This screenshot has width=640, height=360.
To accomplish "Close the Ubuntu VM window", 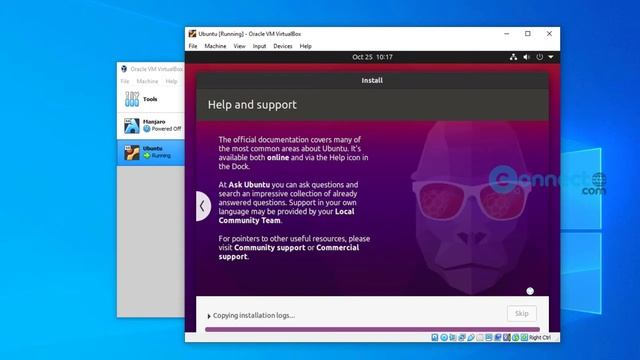I will pyautogui.click(x=549, y=34).
